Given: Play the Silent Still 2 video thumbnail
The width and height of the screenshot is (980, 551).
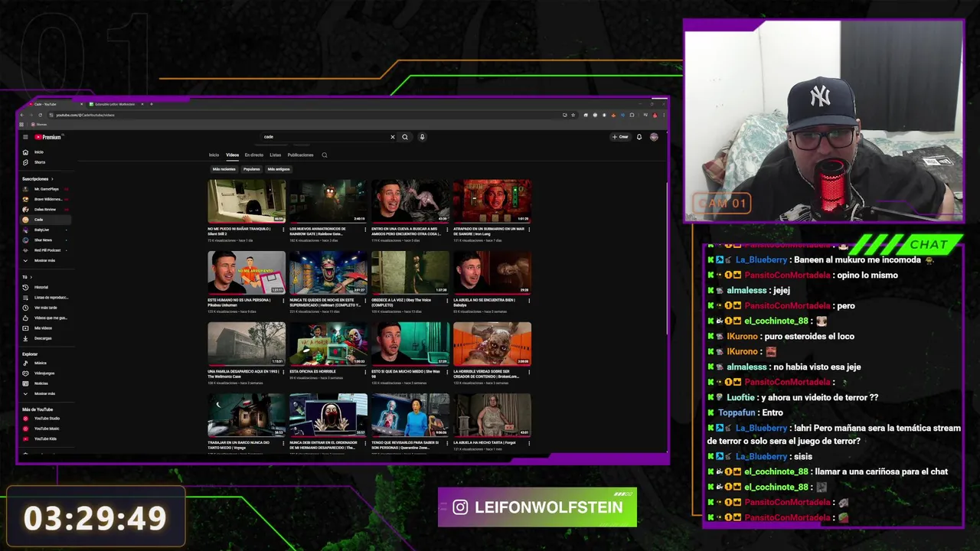Looking at the screenshot, I should 247,201.
